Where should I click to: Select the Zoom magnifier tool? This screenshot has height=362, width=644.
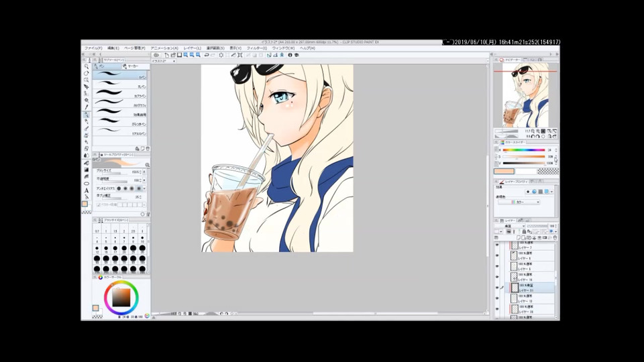[x=87, y=66]
